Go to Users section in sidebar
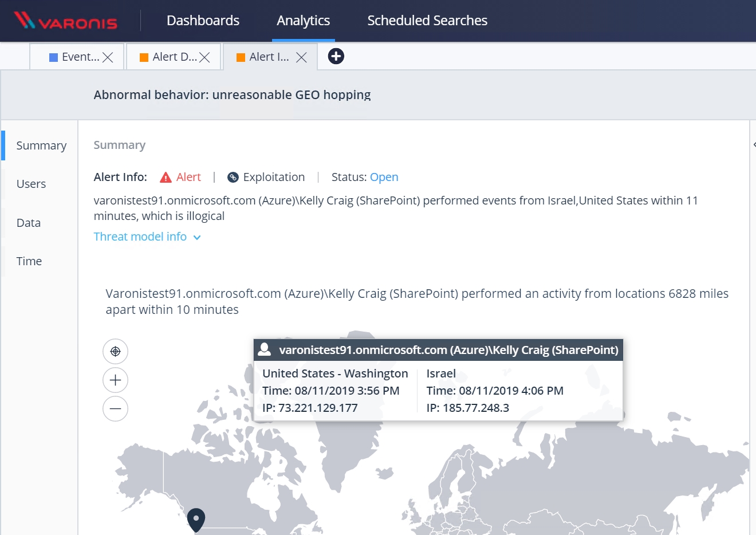 tap(31, 184)
